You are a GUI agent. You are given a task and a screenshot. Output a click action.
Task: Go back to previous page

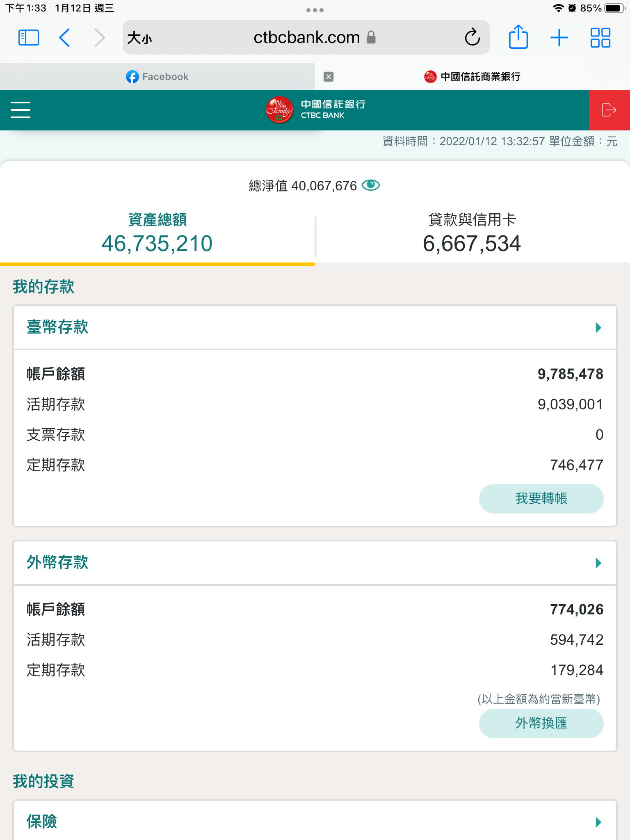pyautogui.click(x=65, y=38)
